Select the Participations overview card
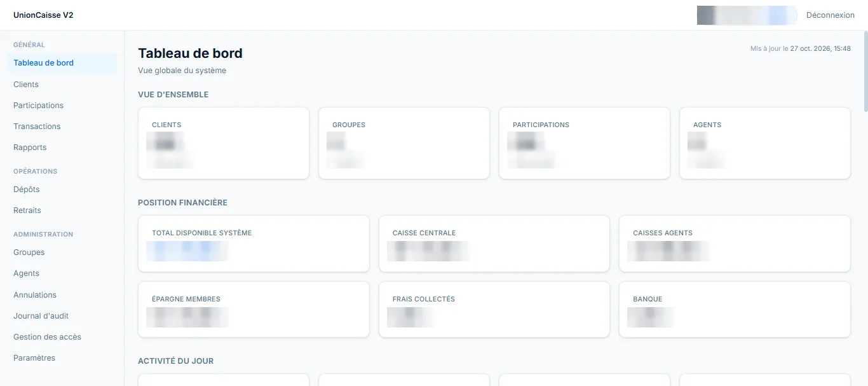 (x=585, y=143)
